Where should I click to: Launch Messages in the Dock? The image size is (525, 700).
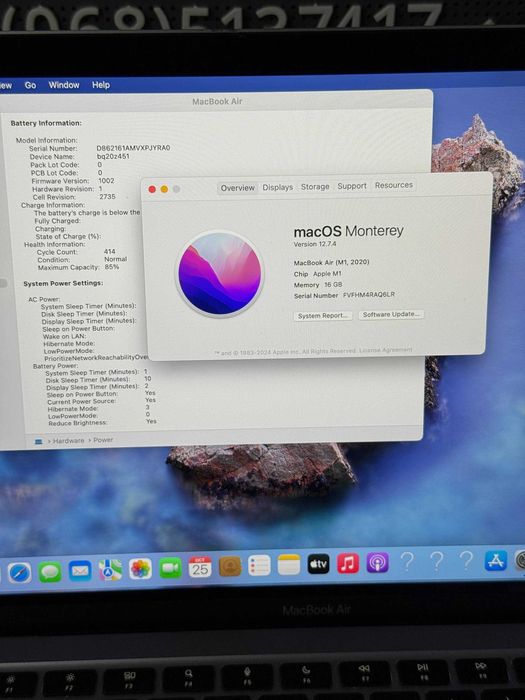click(x=50, y=572)
